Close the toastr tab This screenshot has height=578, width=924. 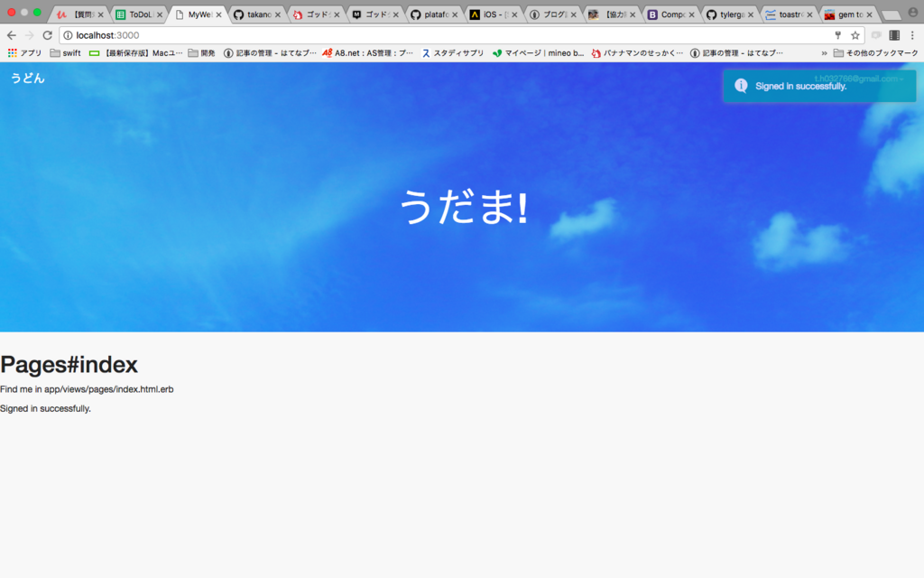[809, 14]
